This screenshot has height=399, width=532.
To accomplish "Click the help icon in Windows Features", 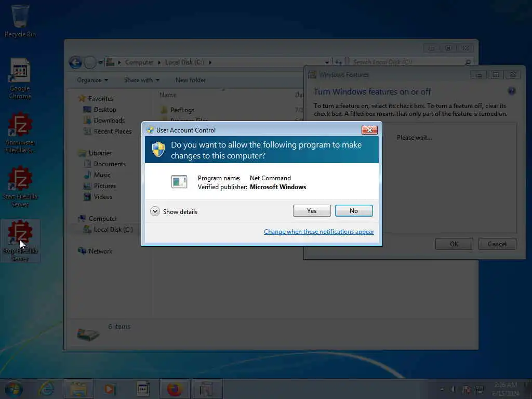I will pyautogui.click(x=511, y=91).
